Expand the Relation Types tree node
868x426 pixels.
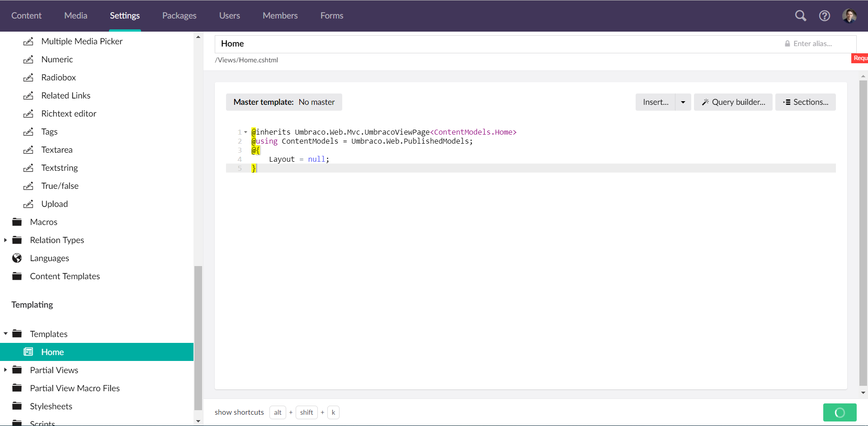[x=5, y=240]
